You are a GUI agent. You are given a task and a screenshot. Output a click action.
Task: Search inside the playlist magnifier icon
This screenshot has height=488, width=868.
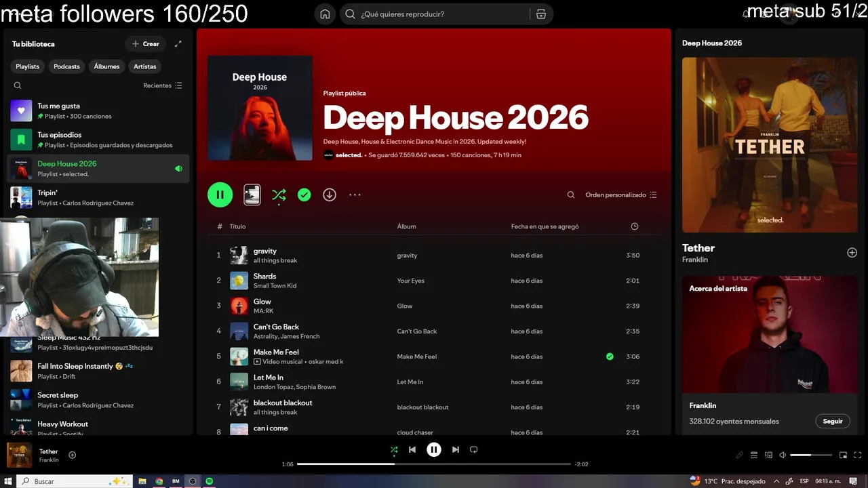[571, 195]
